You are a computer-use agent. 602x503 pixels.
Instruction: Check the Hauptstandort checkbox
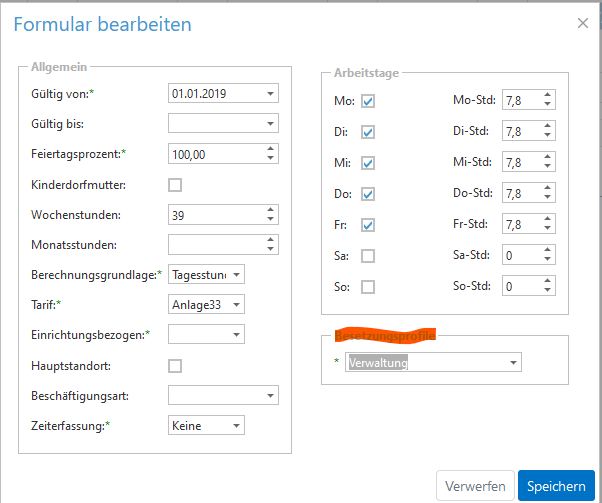click(175, 366)
